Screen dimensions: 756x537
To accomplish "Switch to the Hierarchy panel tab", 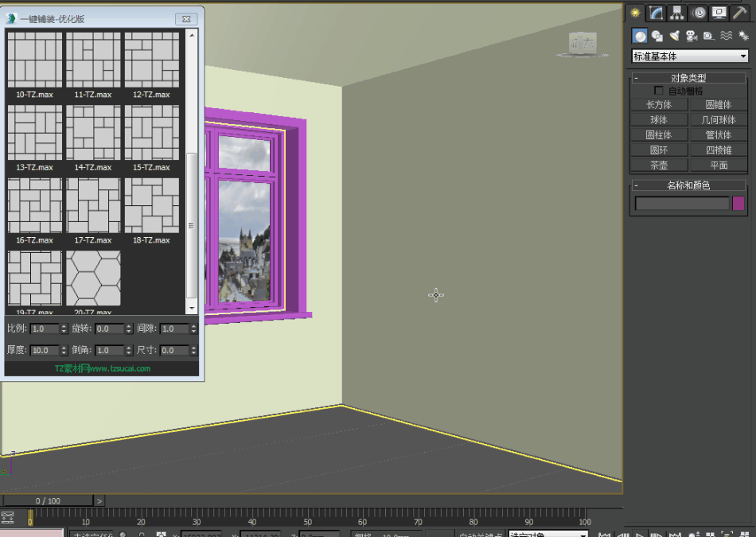I will point(677,13).
